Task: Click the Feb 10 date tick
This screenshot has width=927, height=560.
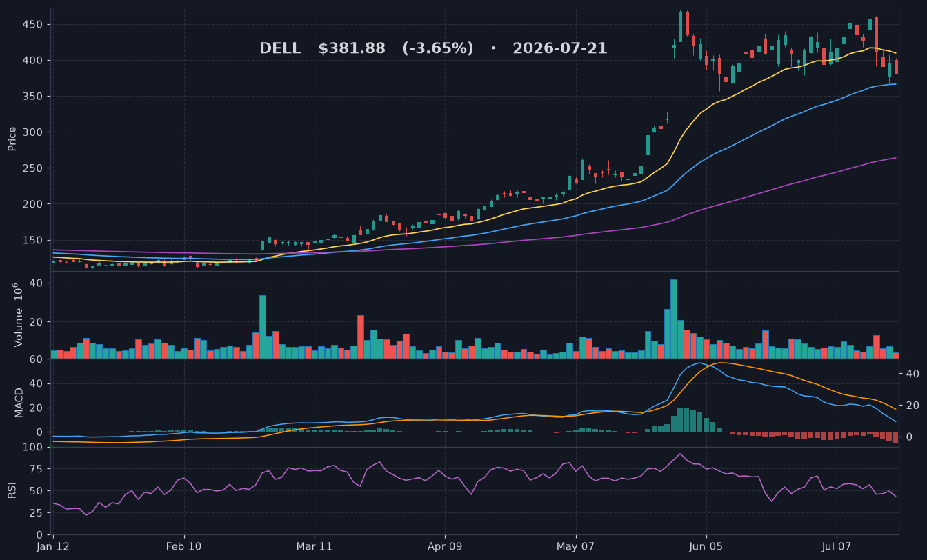Action: coord(184,546)
